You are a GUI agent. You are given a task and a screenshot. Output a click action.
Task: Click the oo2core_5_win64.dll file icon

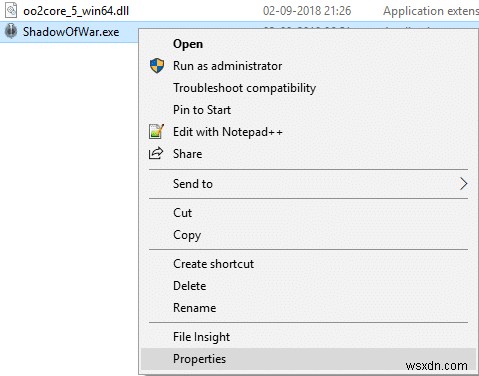[11, 11]
